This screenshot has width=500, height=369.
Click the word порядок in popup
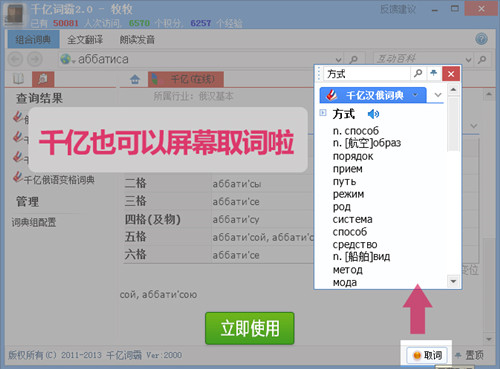coord(353,156)
